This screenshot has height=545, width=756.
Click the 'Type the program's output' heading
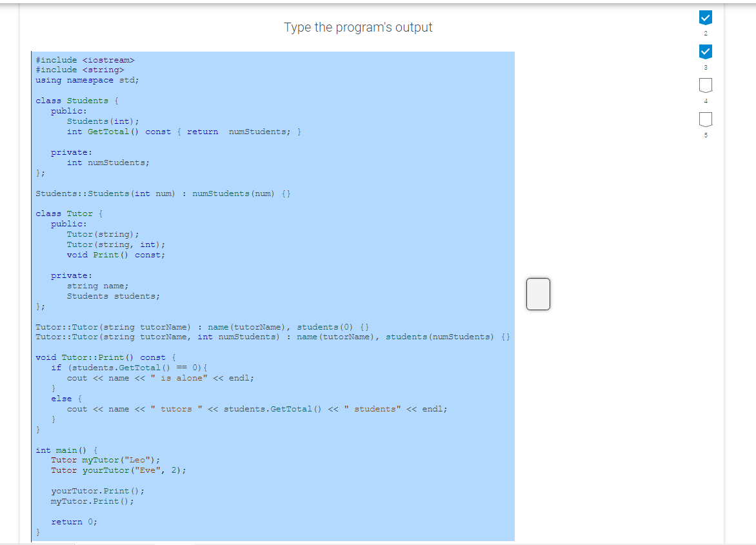(358, 27)
